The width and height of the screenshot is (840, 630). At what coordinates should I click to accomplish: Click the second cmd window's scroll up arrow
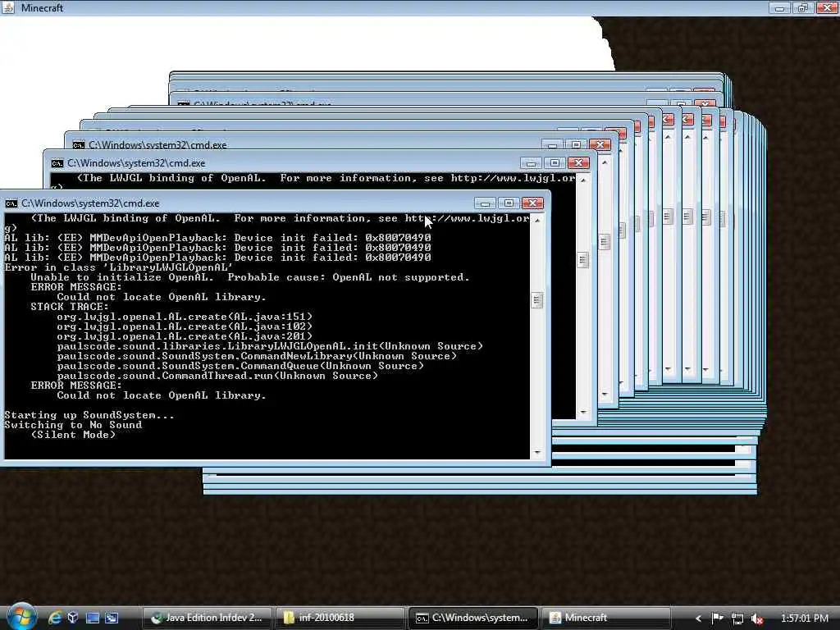[x=583, y=180]
